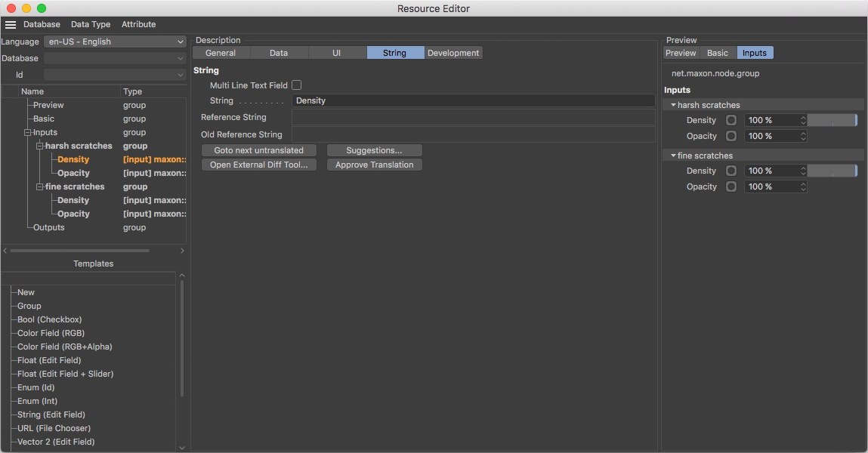The width and height of the screenshot is (868, 453).
Task: Collapse the harsh scratches section in Preview
Action: [673, 105]
